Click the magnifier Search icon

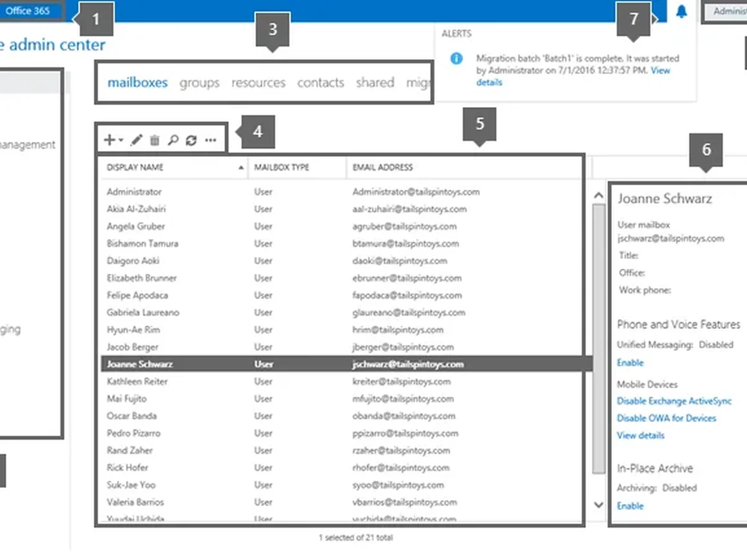coord(173,140)
